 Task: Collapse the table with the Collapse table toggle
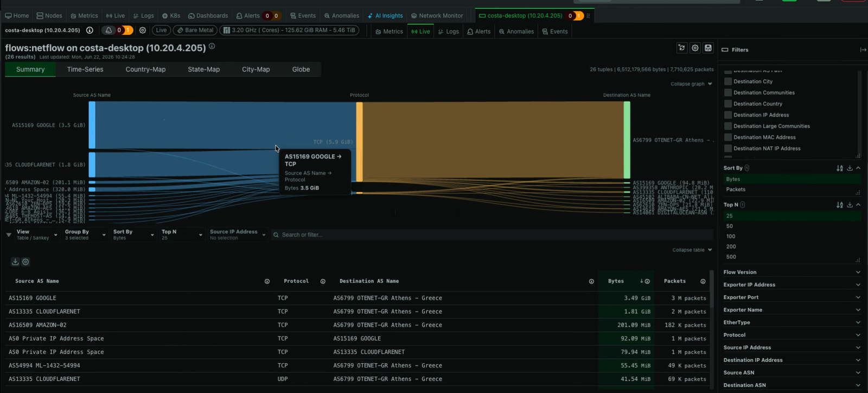tap(692, 250)
